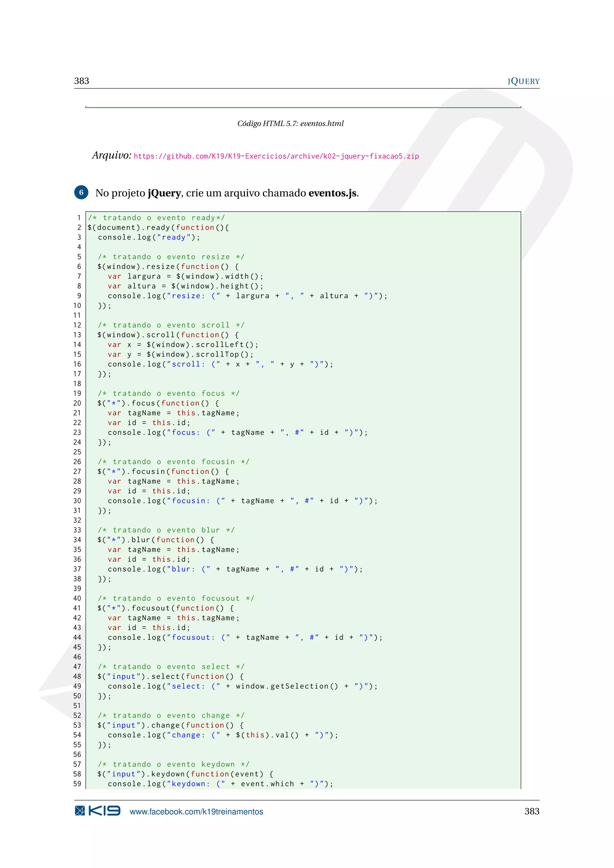Click page number 383 in header
Viewport: 614px width, 868px height.
[82, 81]
